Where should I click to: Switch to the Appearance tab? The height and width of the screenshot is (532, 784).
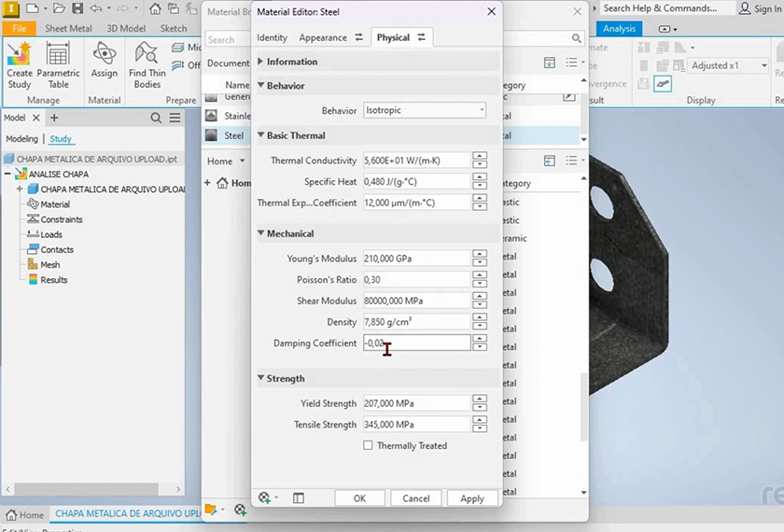click(x=322, y=38)
